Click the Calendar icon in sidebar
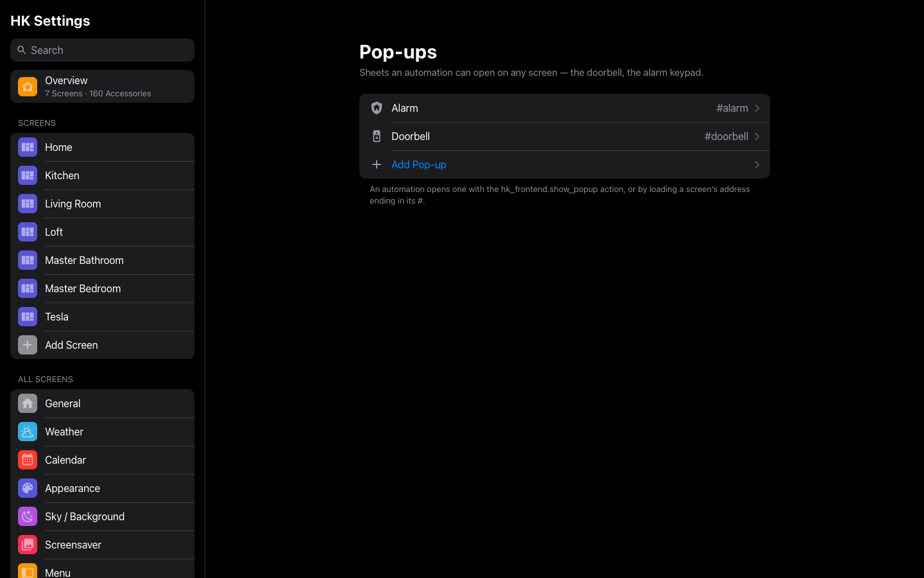The width and height of the screenshot is (924, 578). pos(28,460)
